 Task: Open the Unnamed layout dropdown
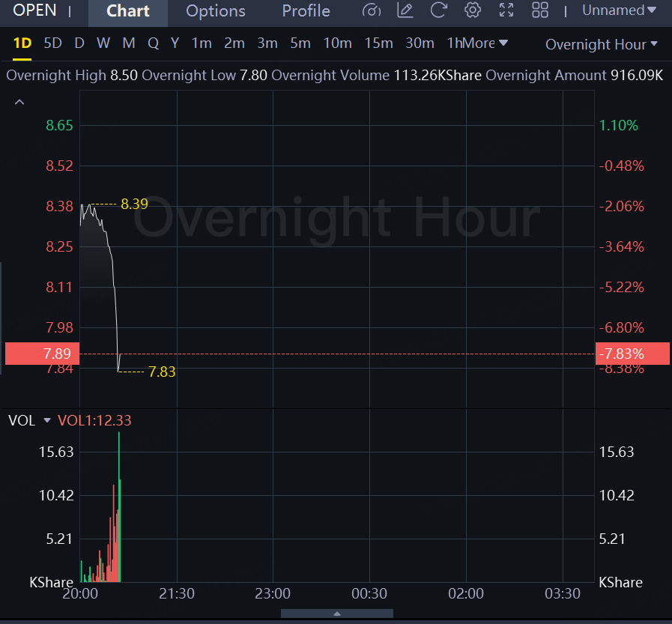coord(619,10)
